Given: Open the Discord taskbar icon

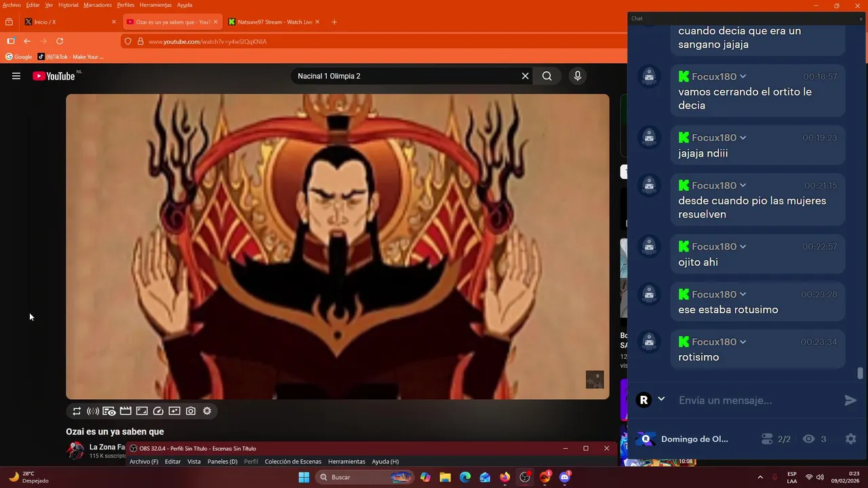Looking at the screenshot, I should (x=565, y=477).
